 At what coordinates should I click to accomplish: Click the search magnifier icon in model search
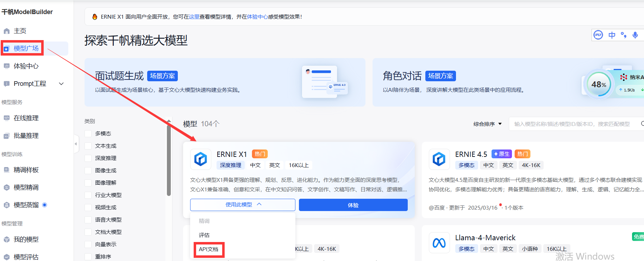point(642,123)
